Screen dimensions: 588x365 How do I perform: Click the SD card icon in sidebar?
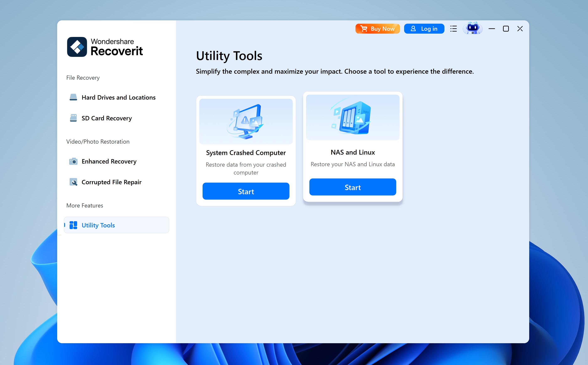73,118
